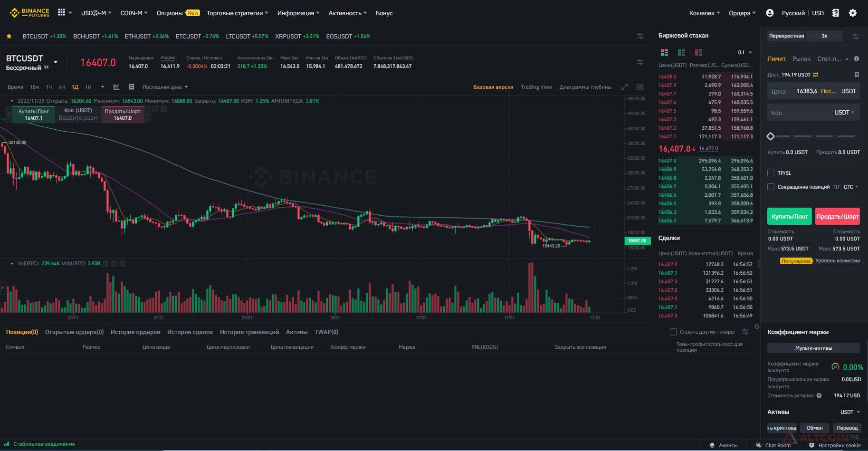This screenshot has height=451, width=868.
Task: Enable the TP/SL checkbox
Action: click(x=771, y=173)
